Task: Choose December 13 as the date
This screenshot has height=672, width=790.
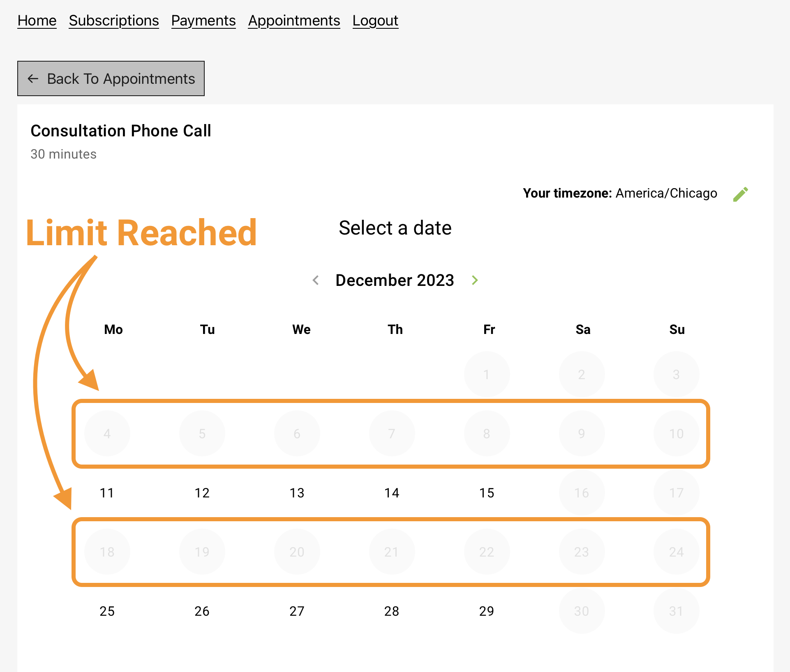Action: click(x=297, y=492)
